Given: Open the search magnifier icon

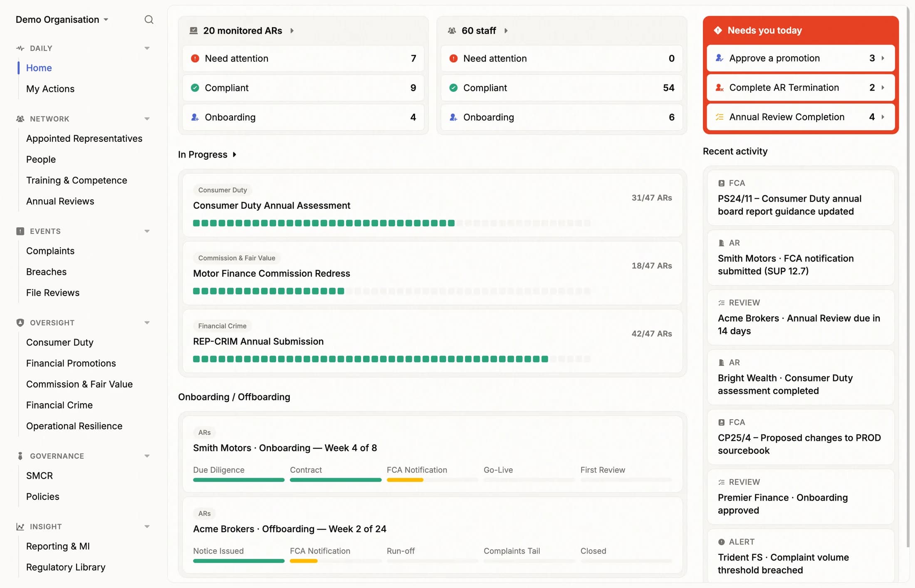Looking at the screenshot, I should (149, 20).
